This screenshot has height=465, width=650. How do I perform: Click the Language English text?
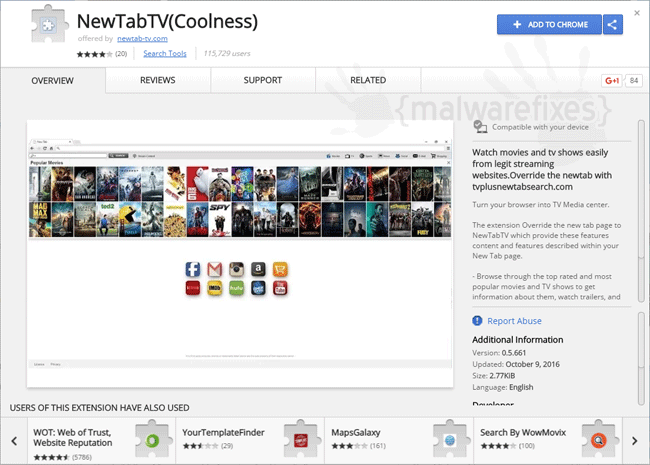tap(502, 387)
